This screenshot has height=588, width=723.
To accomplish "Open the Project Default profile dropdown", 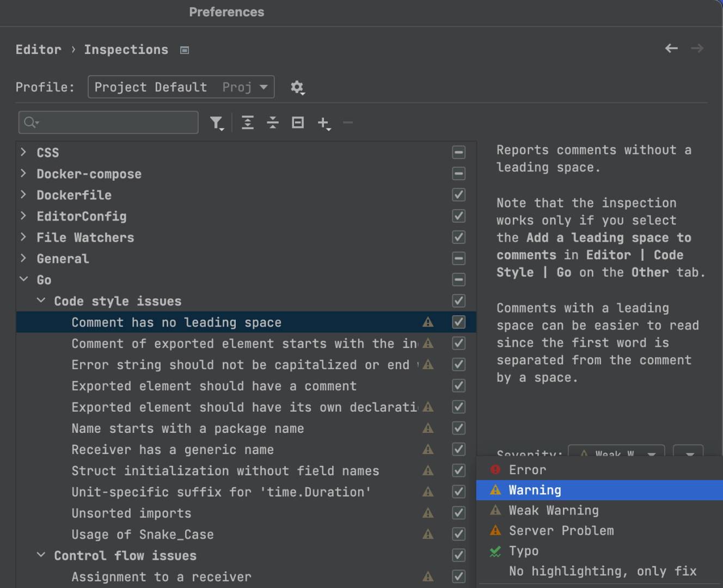I will pyautogui.click(x=181, y=87).
